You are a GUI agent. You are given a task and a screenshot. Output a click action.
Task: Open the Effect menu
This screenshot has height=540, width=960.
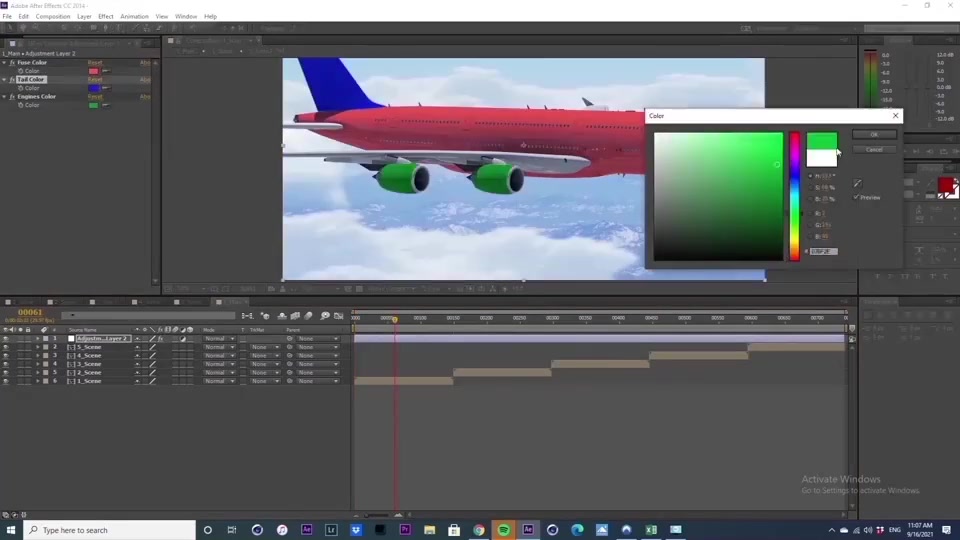105,17
